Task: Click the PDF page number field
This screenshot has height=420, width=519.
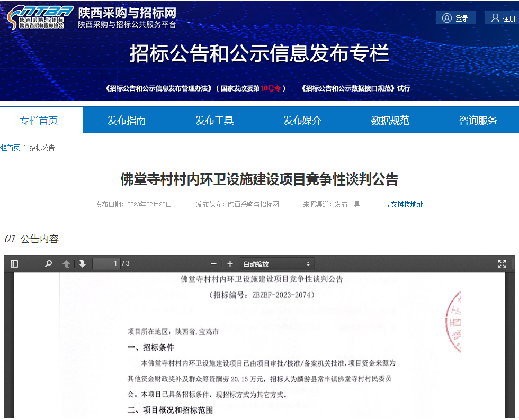Action: 106,263
